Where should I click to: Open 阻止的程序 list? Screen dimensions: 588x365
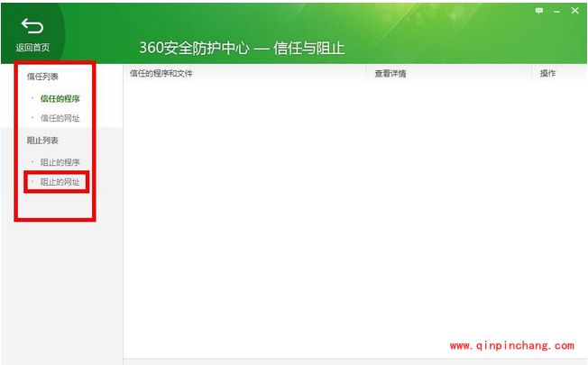click(x=60, y=162)
